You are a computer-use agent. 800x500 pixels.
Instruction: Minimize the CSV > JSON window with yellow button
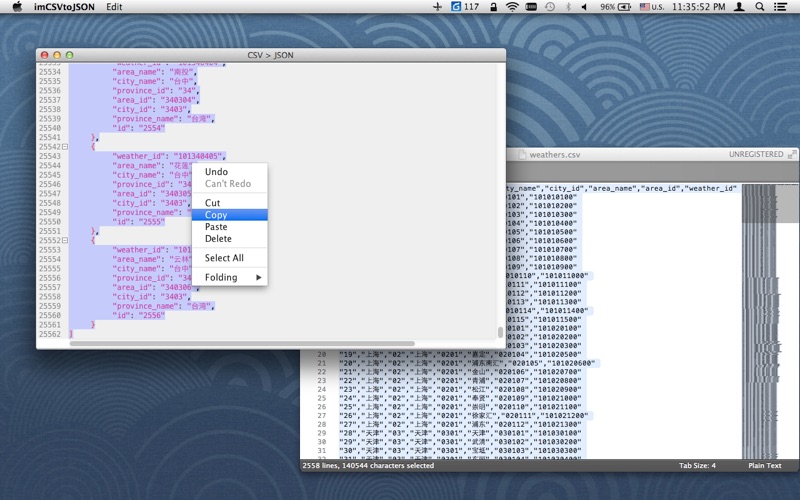coord(57,55)
